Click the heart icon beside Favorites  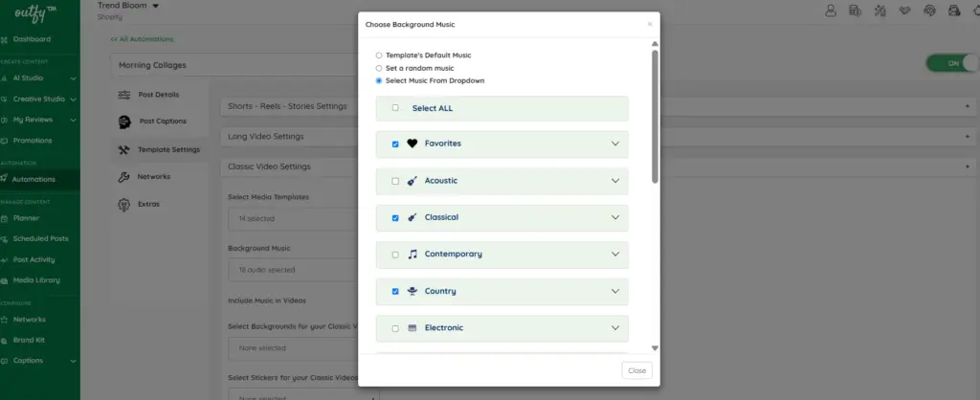click(412, 144)
